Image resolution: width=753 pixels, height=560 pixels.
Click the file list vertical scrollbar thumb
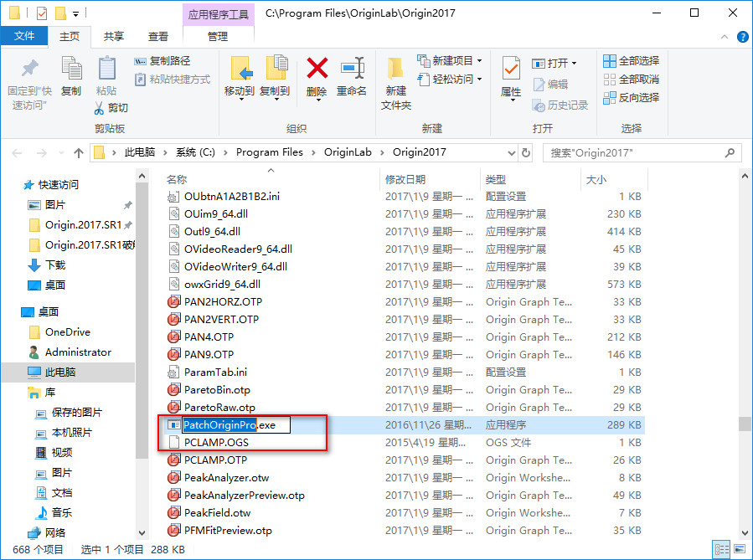coord(745,424)
